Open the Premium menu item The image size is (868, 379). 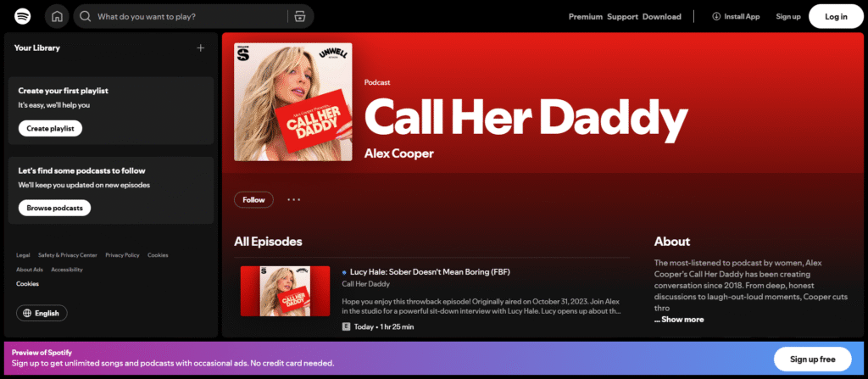[585, 16]
